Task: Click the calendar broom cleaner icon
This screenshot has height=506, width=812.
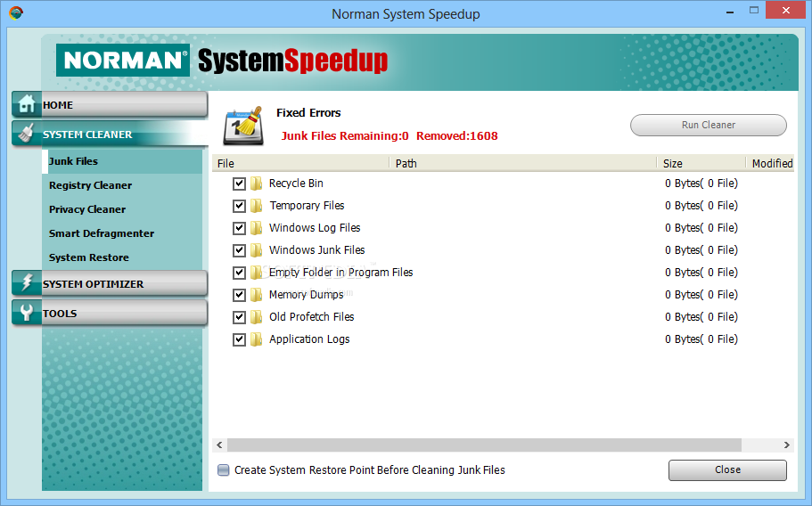Action: pos(243,126)
